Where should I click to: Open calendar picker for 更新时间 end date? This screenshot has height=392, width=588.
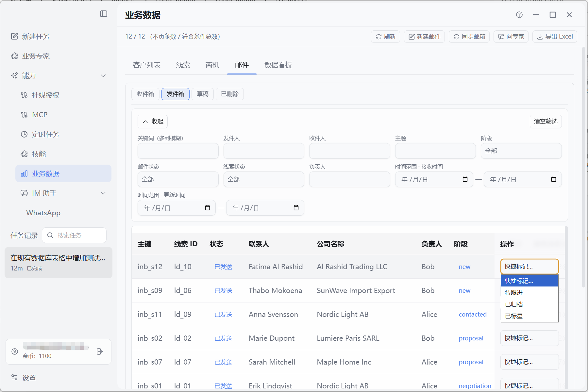[x=296, y=208]
